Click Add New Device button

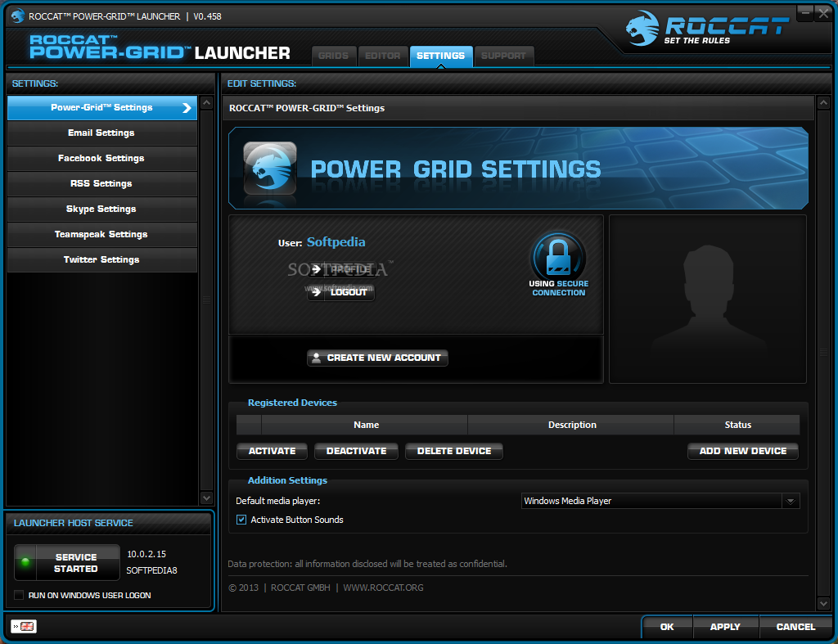[743, 451]
